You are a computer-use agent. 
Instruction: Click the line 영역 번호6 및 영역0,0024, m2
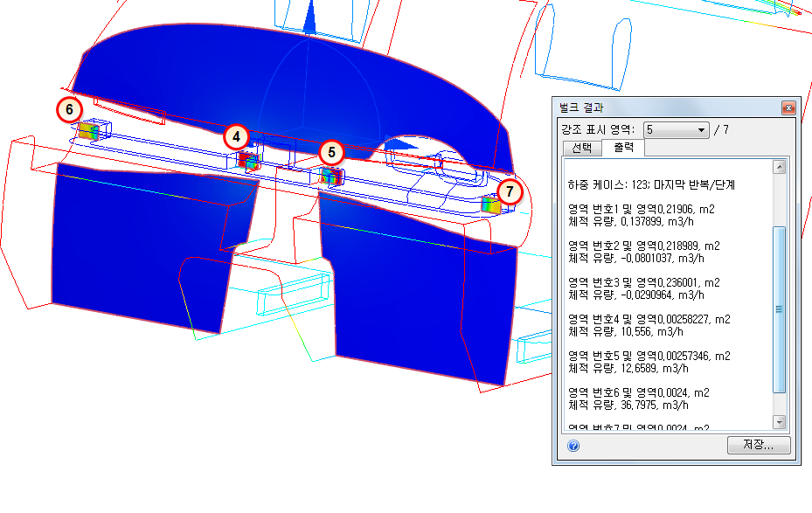(639, 393)
